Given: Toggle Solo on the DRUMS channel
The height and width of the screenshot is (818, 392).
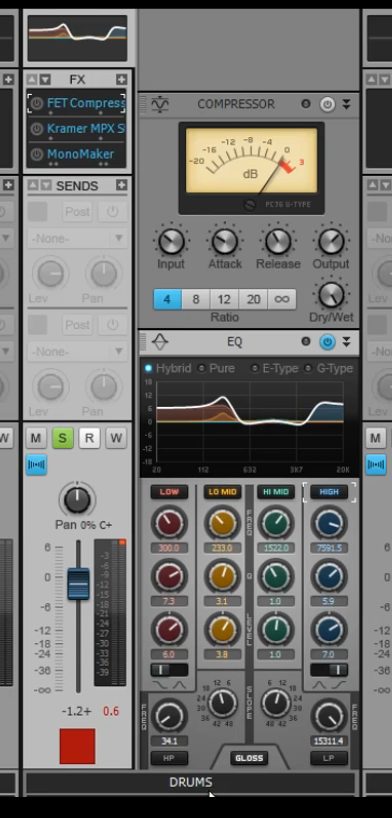Looking at the screenshot, I should 63,438.
